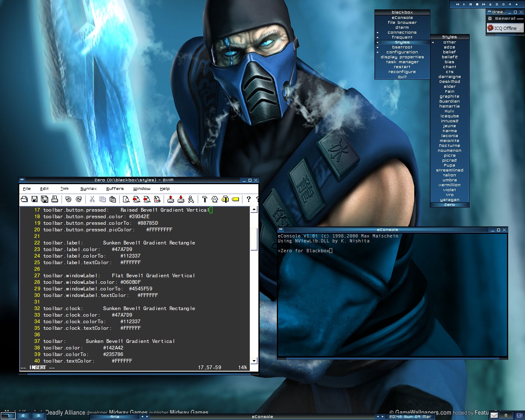Click the circle options icon in media bar

[504, 4]
